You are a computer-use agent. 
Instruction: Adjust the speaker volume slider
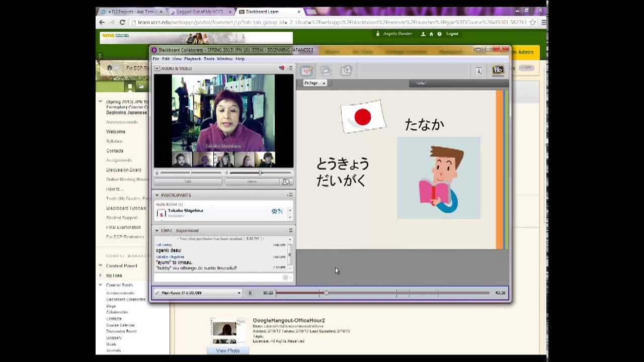pyautogui.click(x=261, y=173)
